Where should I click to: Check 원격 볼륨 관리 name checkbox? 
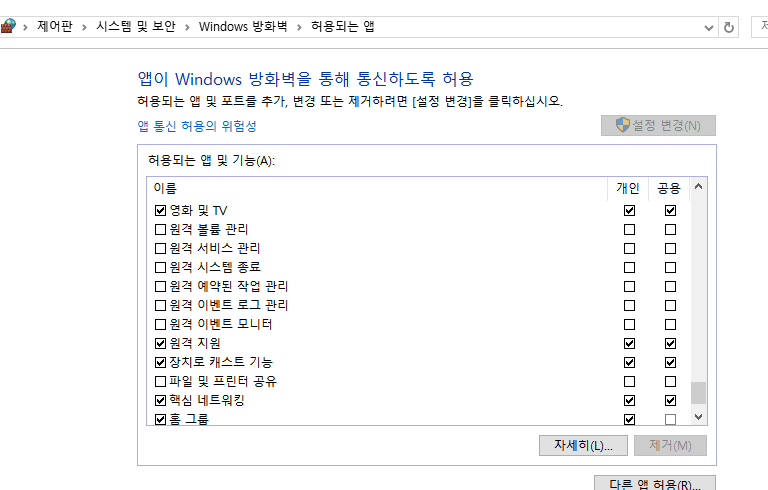point(160,229)
